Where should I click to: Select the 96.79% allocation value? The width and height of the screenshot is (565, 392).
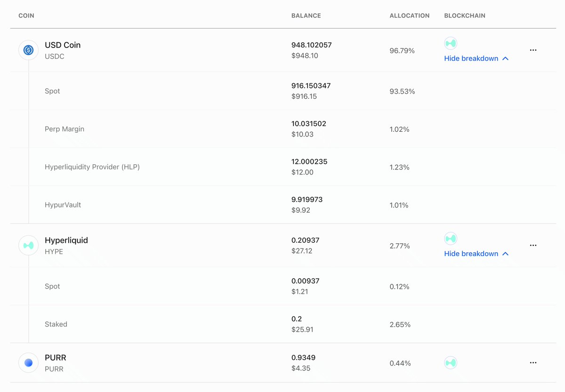click(402, 50)
